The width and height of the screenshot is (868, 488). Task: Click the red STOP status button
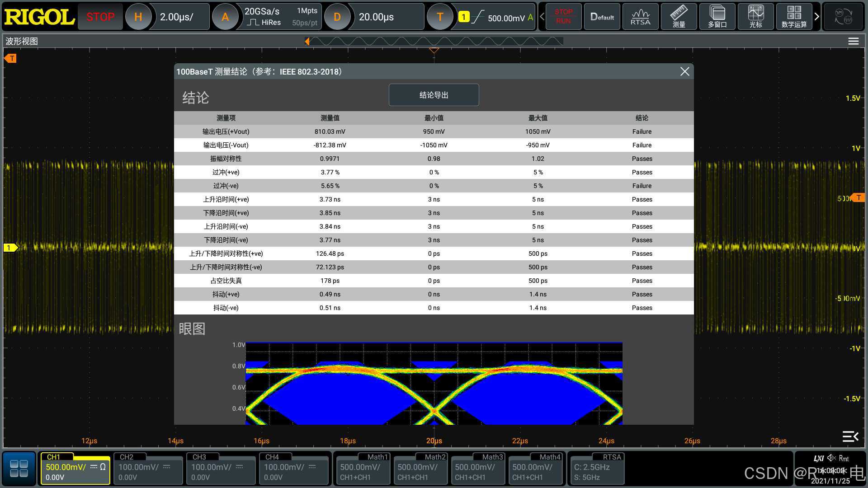point(100,17)
